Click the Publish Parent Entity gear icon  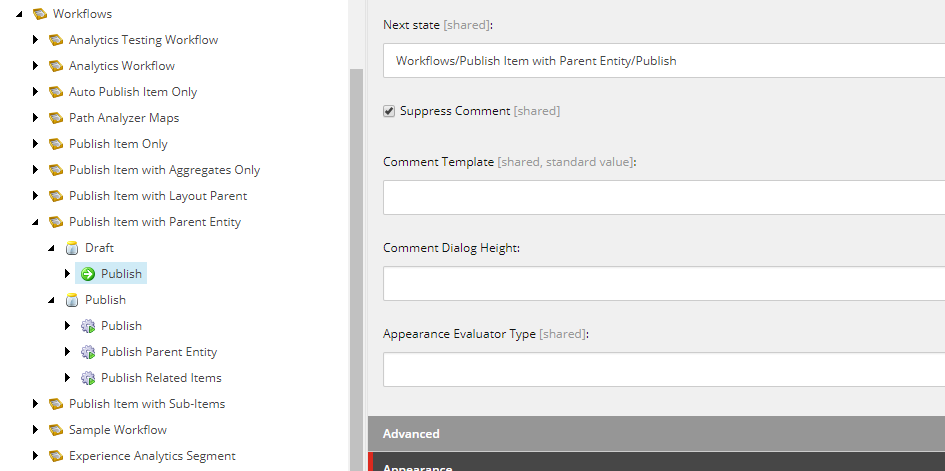pyautogui.click(x=88, y=352)
